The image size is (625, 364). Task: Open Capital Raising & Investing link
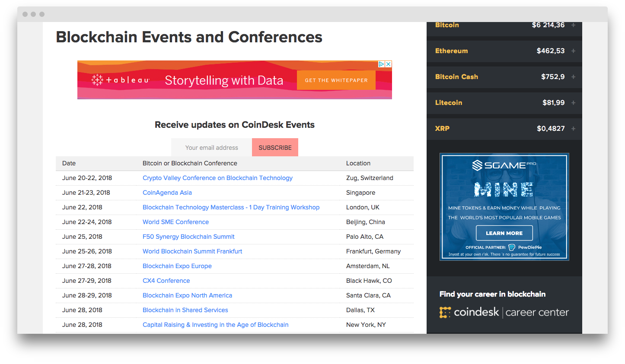pyautogui.click(x=216, y=325)
